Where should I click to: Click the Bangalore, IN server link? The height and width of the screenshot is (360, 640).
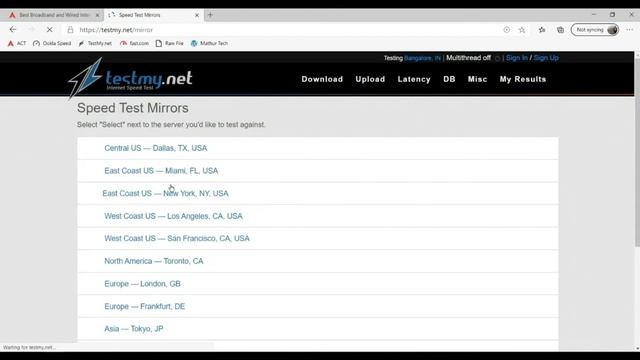[422, 58]
